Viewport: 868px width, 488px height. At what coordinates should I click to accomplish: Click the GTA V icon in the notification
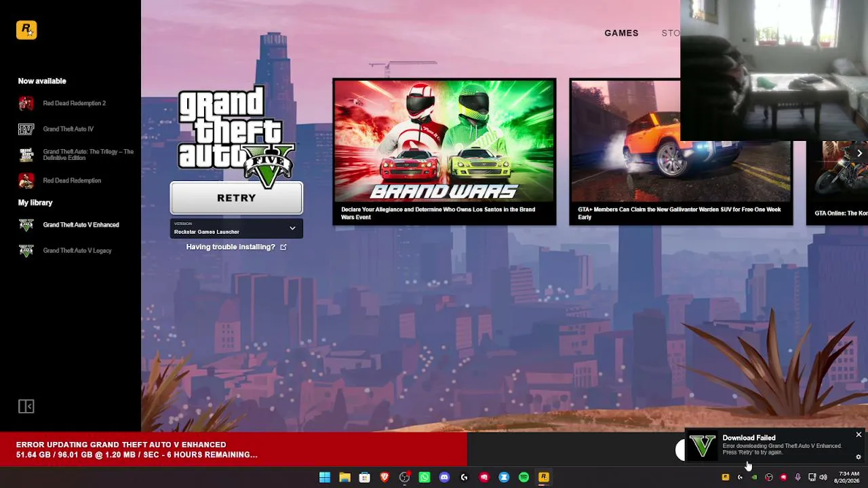click(703, 446)
